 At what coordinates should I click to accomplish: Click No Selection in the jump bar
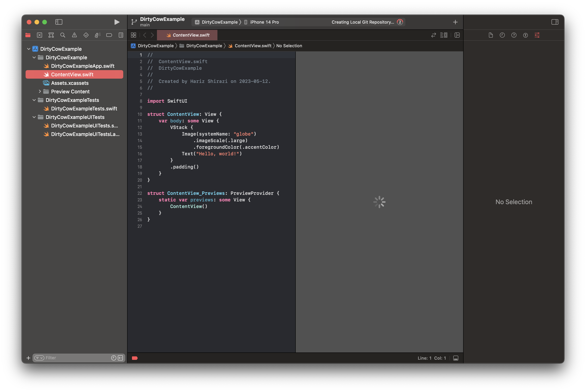tap(289, 46)
